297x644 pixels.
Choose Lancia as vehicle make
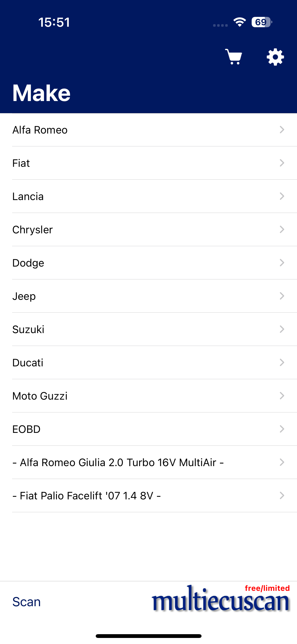point(28,197)
